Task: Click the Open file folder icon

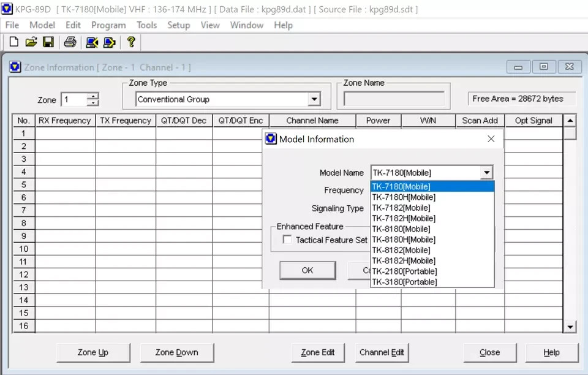Action: pos(31,42)
